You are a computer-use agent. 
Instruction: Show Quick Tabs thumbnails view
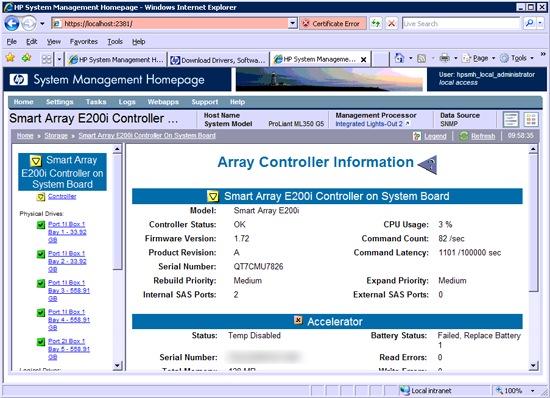[x=46, y=59]
